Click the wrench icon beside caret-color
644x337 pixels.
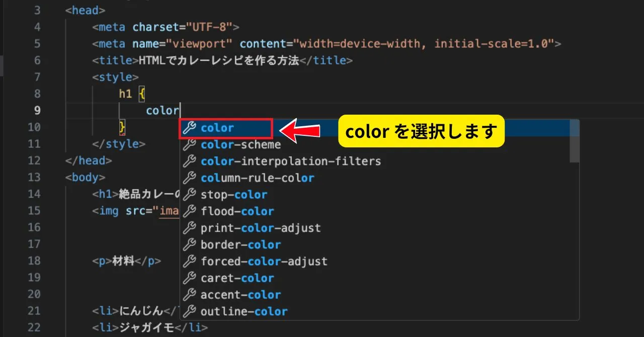[189, 278]
